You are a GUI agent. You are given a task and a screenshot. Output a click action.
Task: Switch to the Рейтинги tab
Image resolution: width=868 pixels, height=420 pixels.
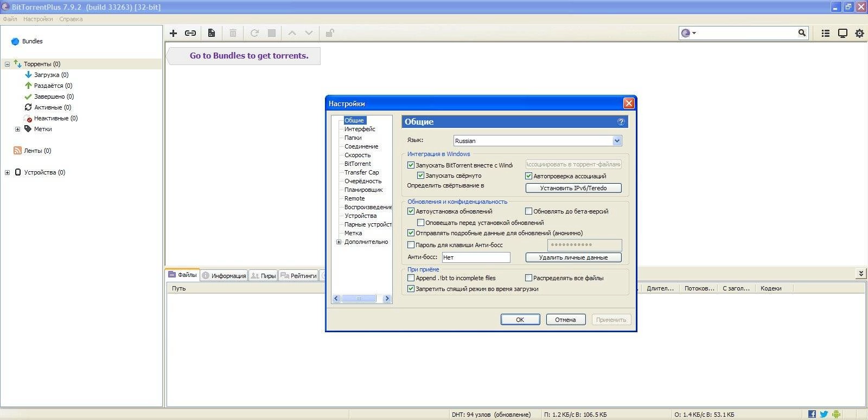(x=298, y=275)
